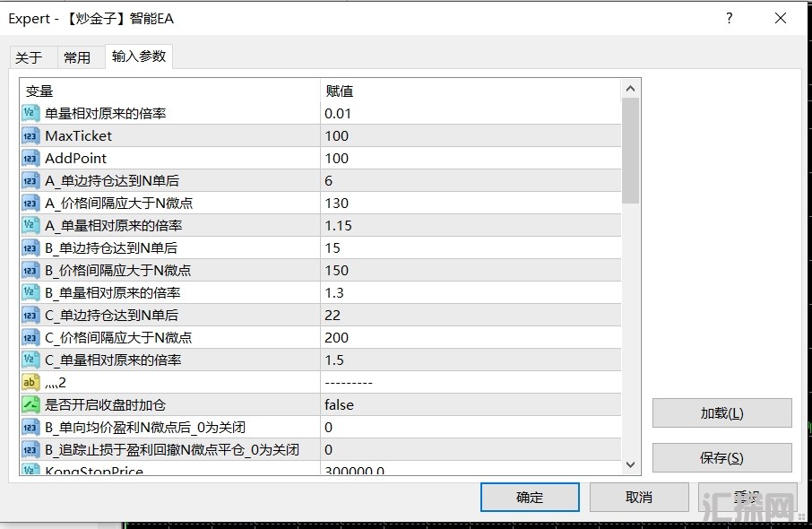
Task: Click the icon next to C_价格间隔应大于N微点
Action: pos(30,338)
